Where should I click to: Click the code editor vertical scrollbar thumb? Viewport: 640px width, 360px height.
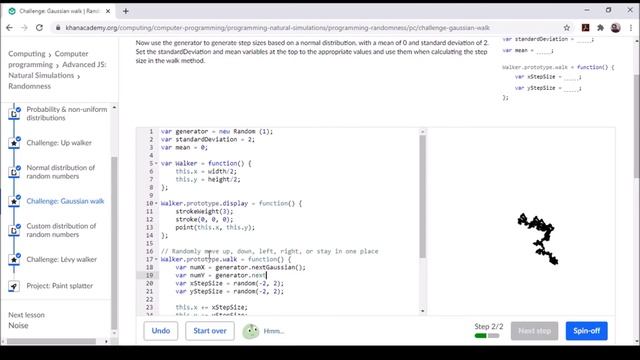422,197
